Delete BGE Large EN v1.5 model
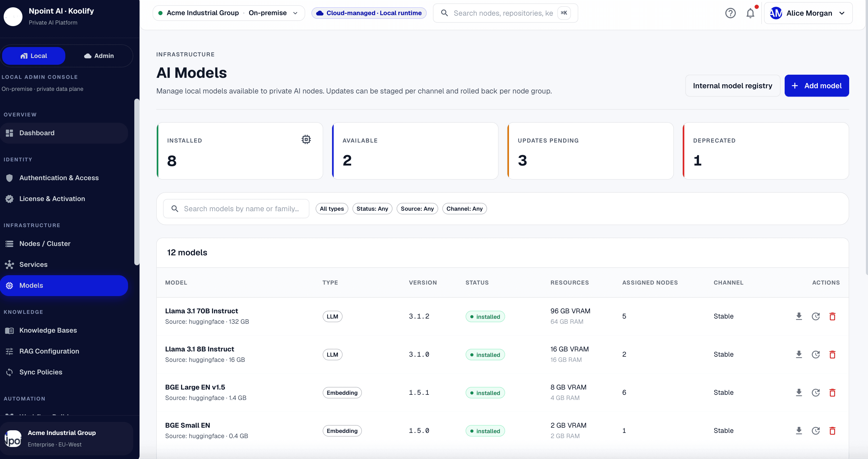The image size is (868, 459). [x=832, y=392]
